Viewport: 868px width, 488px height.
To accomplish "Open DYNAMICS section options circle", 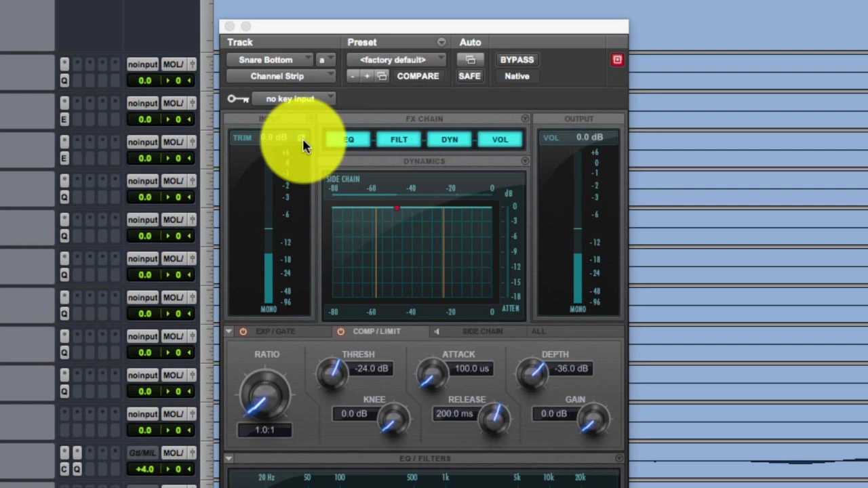I will pos(525,161).
